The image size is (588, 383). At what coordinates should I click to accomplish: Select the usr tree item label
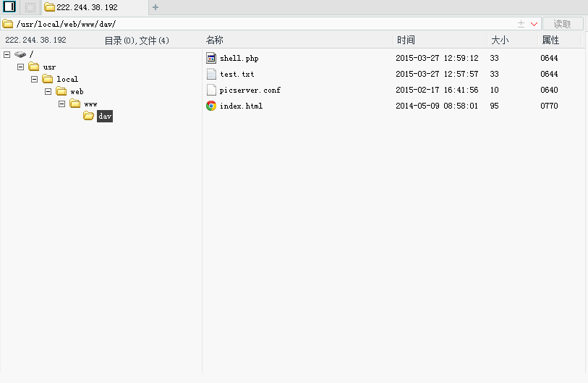(x=49, y=67)
